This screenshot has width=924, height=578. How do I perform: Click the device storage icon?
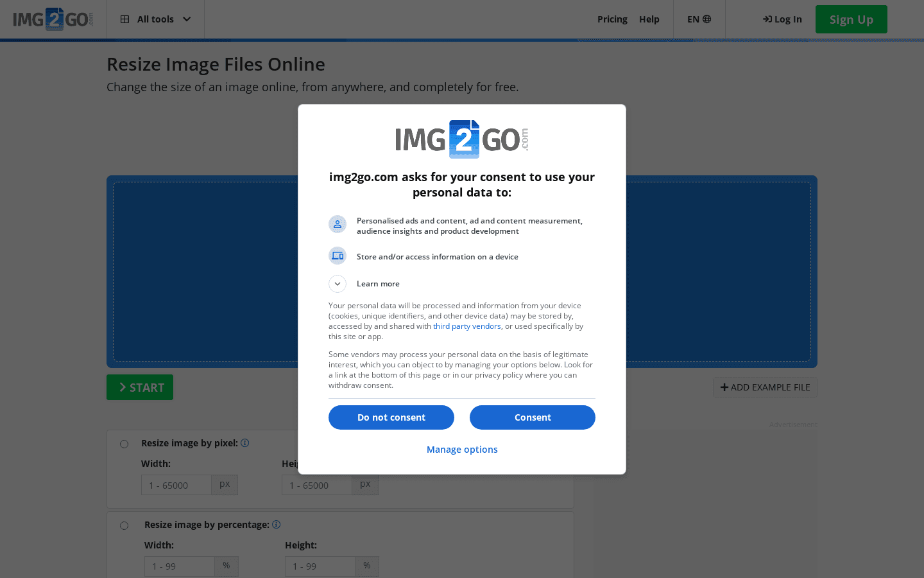tap(338, 256)
